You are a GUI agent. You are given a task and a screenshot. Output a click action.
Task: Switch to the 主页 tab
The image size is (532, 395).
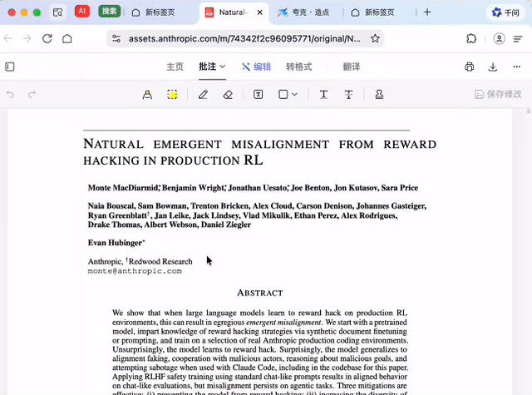click(175, 67)
